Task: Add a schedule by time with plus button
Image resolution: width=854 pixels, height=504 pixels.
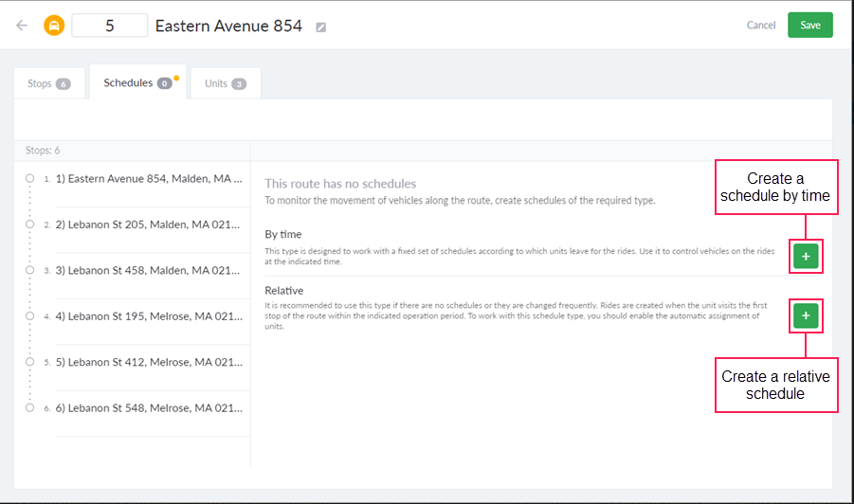Action: (805, 256)
